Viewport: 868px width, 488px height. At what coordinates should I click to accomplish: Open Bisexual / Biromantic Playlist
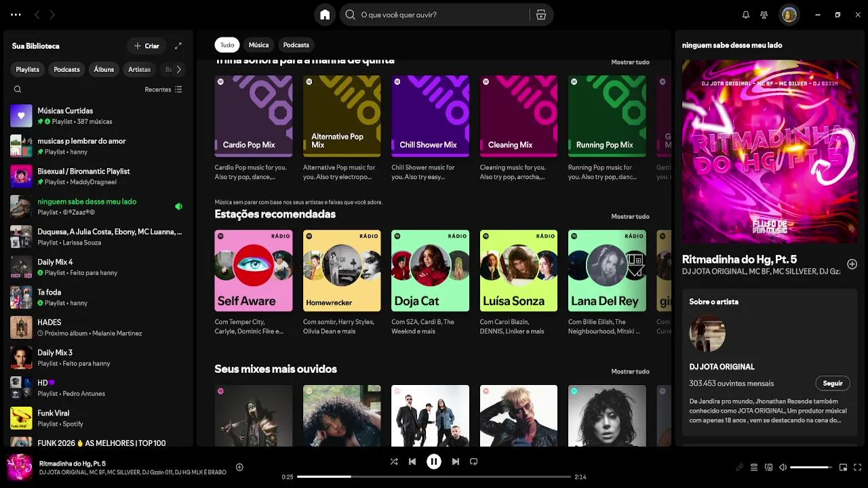tap(97, 176)
